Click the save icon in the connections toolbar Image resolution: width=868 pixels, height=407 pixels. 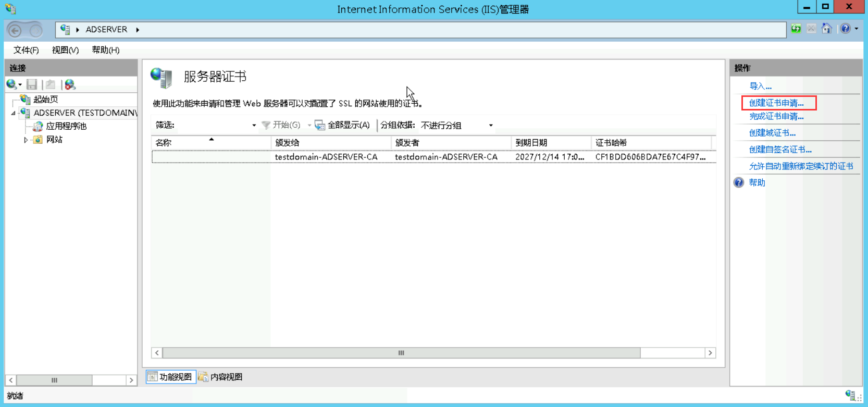coord(32,84)
